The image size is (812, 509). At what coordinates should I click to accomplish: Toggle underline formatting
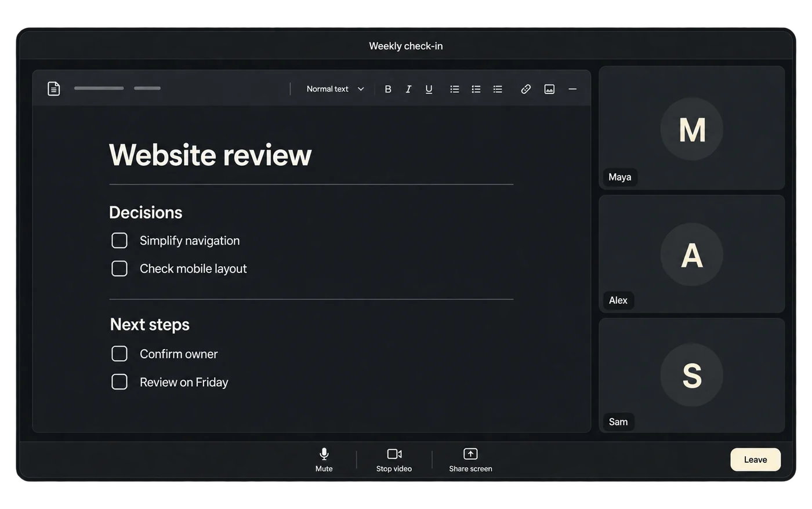429,89
